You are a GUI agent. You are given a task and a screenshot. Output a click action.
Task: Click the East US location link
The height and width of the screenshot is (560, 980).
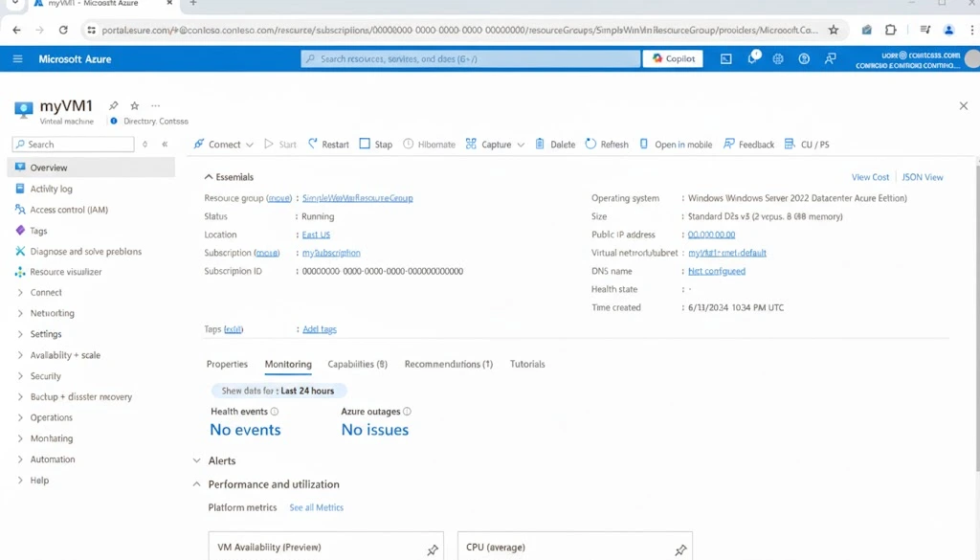click(316, 235)
